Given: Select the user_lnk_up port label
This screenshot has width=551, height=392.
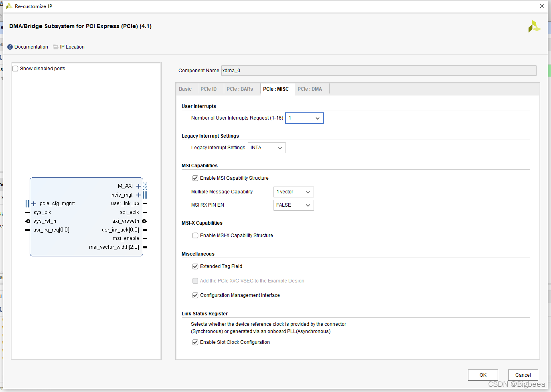Looking at the screenshot, I should coord(125,203).
